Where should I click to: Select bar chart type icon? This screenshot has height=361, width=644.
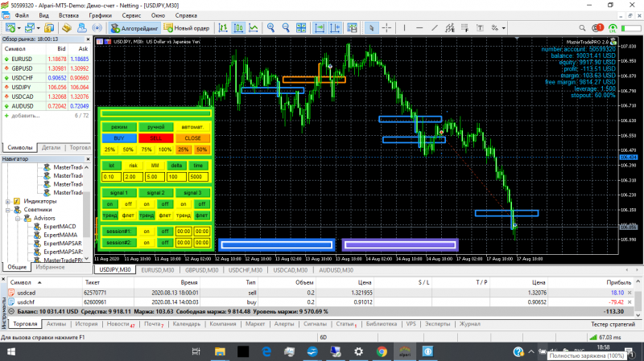(x=224, y=28)
